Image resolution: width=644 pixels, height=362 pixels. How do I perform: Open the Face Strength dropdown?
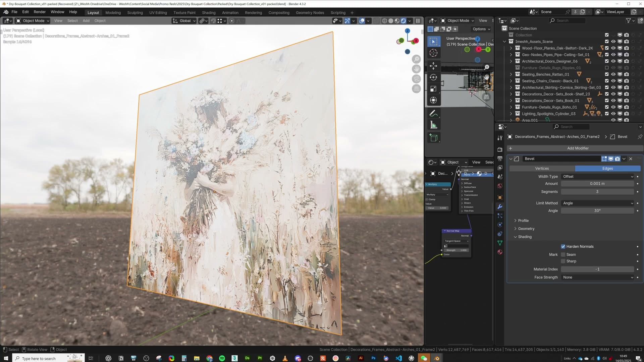click(x=598, y=278)
